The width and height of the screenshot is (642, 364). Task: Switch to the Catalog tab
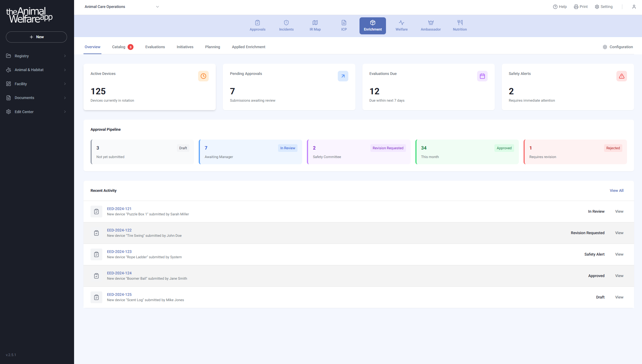click(118, 47)
